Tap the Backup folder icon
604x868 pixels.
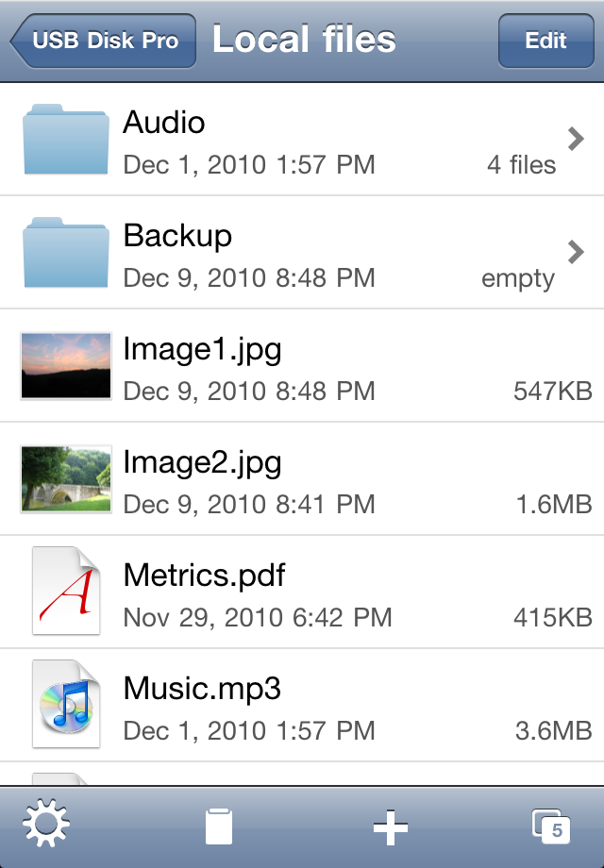point(65,253)
